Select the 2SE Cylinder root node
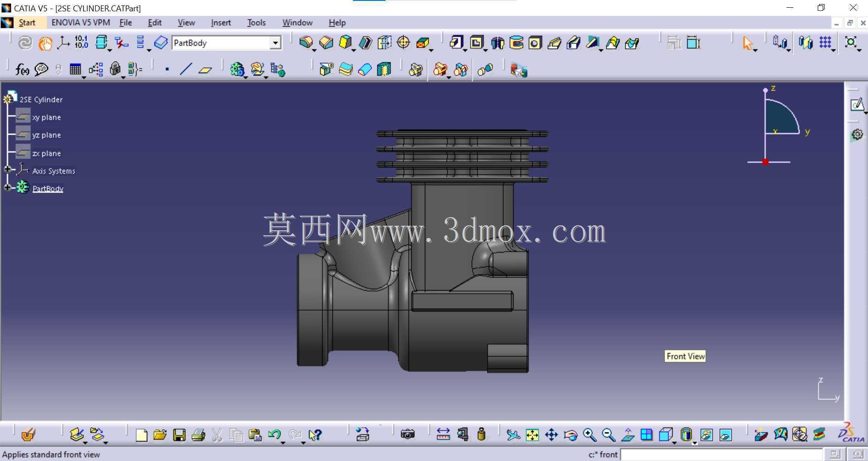 41,99
